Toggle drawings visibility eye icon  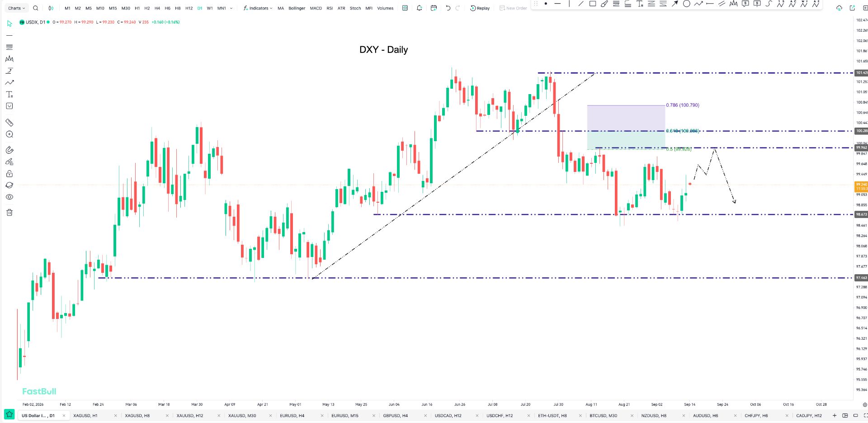(x=9, y=197)
